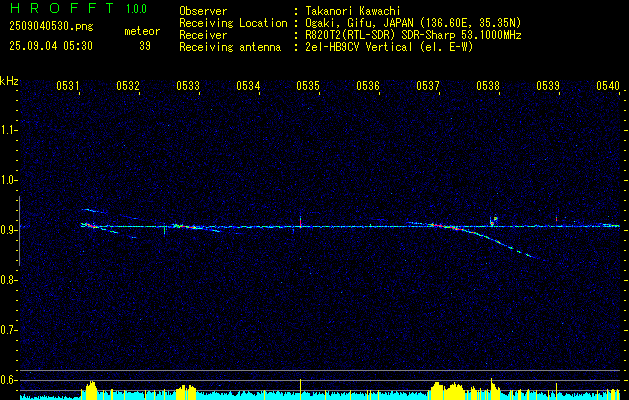Viewport: 629px width, 400px height.
Task: Click the 0531 time marker
Action: coord(68,85)
